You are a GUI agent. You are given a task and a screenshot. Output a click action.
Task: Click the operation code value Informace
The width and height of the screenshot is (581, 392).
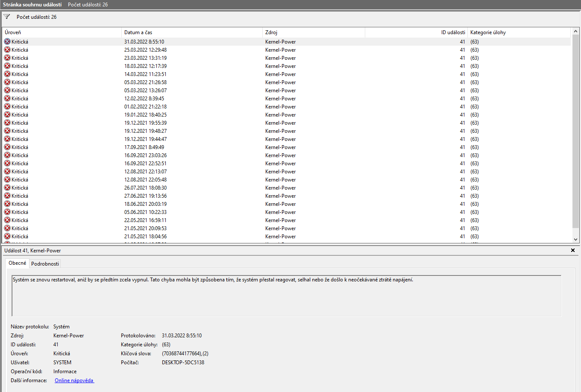[65, 372]
